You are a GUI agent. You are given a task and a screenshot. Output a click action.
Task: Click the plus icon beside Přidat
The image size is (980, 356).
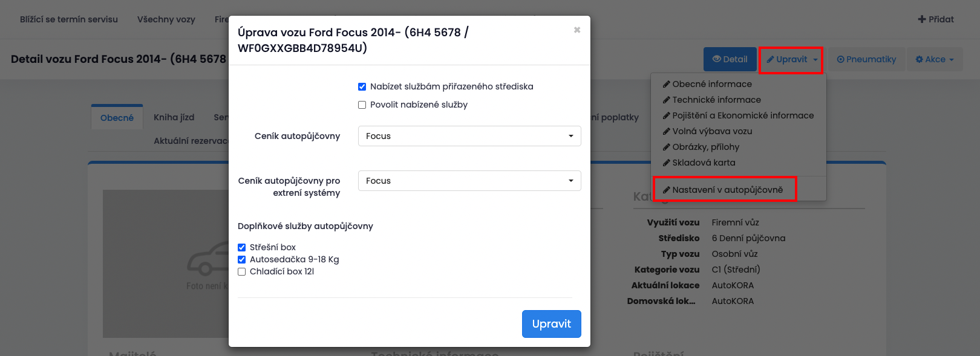922,19
